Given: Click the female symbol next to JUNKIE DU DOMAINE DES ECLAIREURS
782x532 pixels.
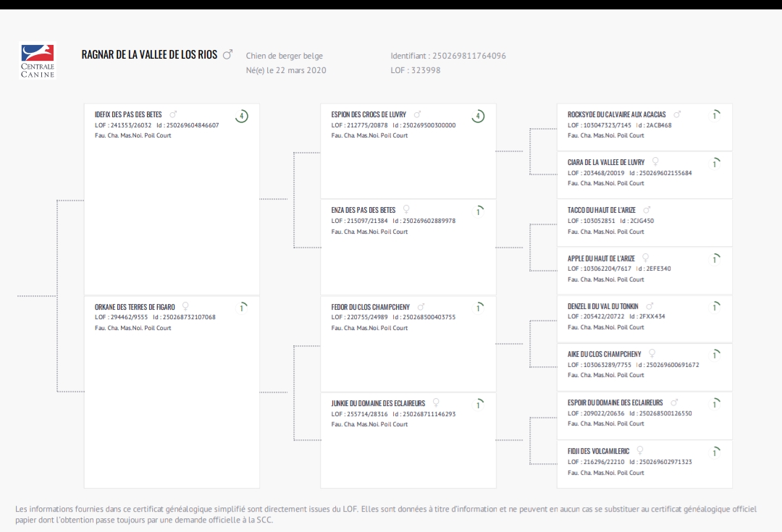Looking at the screenshot, I should (436, 402).
